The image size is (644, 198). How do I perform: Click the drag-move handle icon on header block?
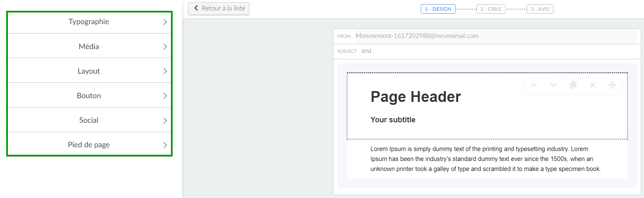pos(612,85)
